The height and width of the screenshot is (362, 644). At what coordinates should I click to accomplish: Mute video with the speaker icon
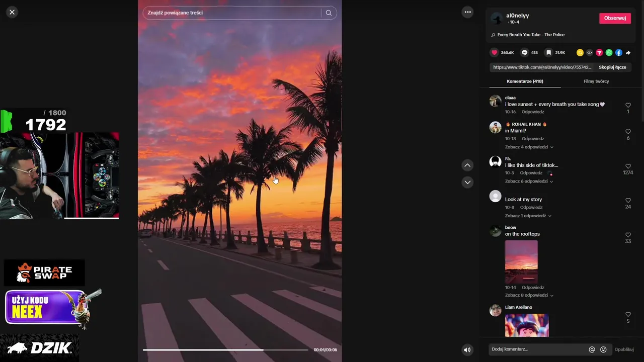467,350
